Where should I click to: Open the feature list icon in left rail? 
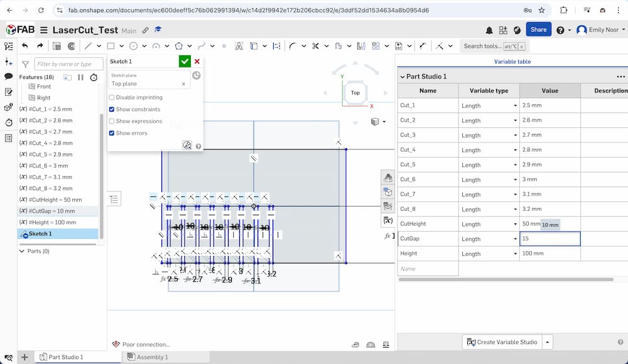8,46
